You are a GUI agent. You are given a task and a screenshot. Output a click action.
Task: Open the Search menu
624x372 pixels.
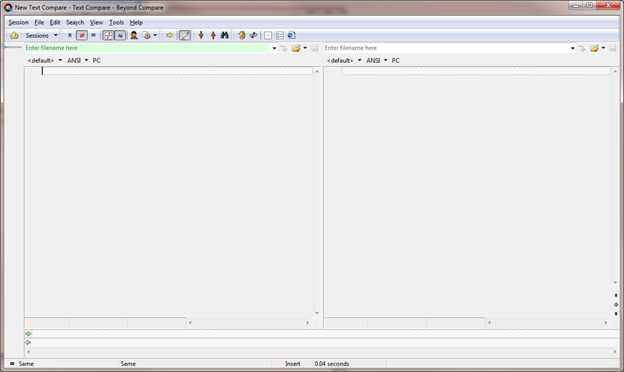coord(75,22)
